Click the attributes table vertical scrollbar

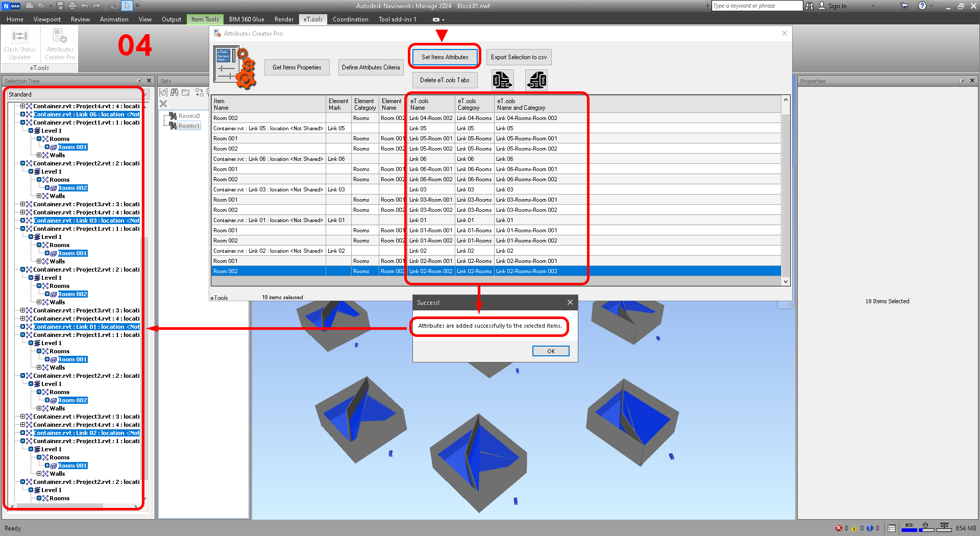click(786, 190)
